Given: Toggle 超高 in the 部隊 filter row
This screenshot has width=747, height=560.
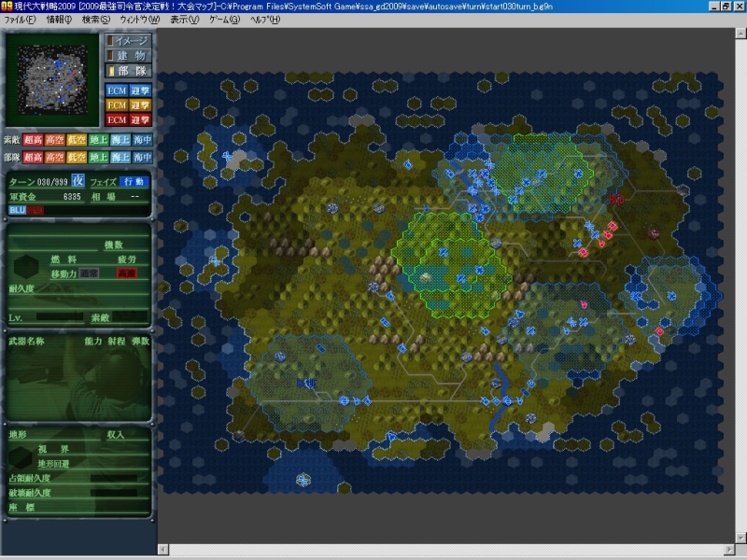Looking at the screenshot, I should pos(33,157).
